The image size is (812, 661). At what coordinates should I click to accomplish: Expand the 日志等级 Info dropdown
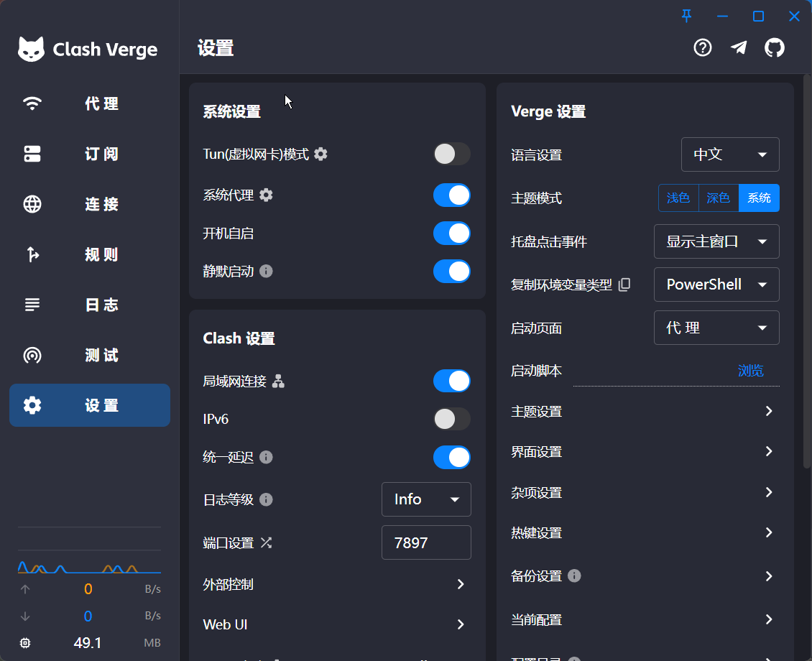tap(426, 499)
